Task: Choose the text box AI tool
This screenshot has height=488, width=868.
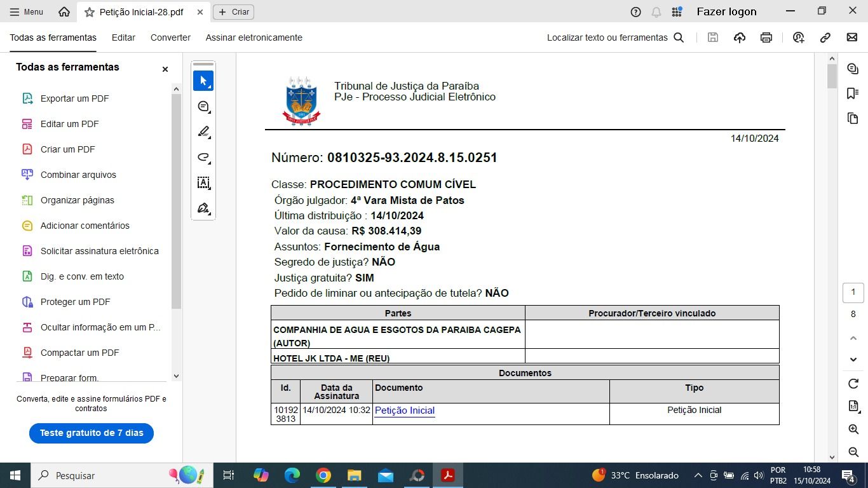Action: coord(203,183)
